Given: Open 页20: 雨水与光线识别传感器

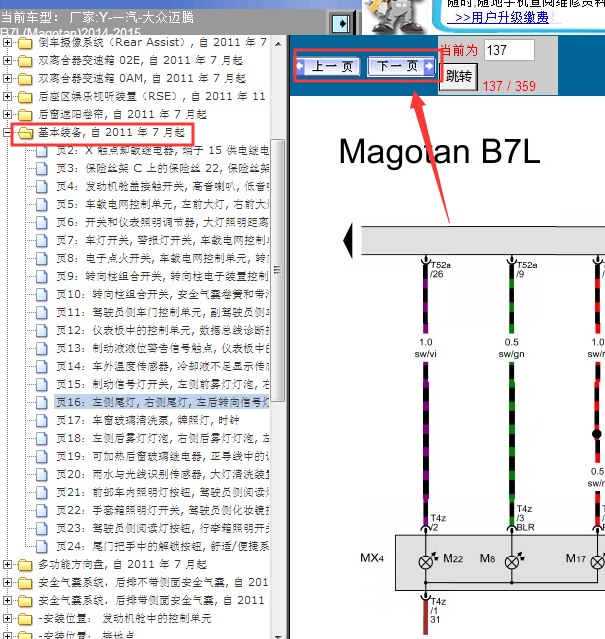Looking at the screenshot, I should tap(162, 474).
